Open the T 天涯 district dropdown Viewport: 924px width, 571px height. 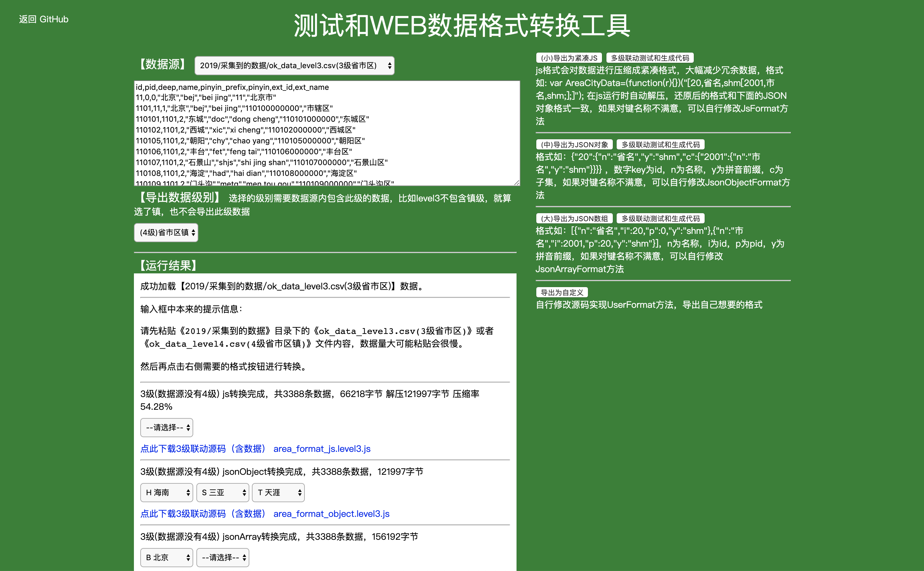coord(278,492)
